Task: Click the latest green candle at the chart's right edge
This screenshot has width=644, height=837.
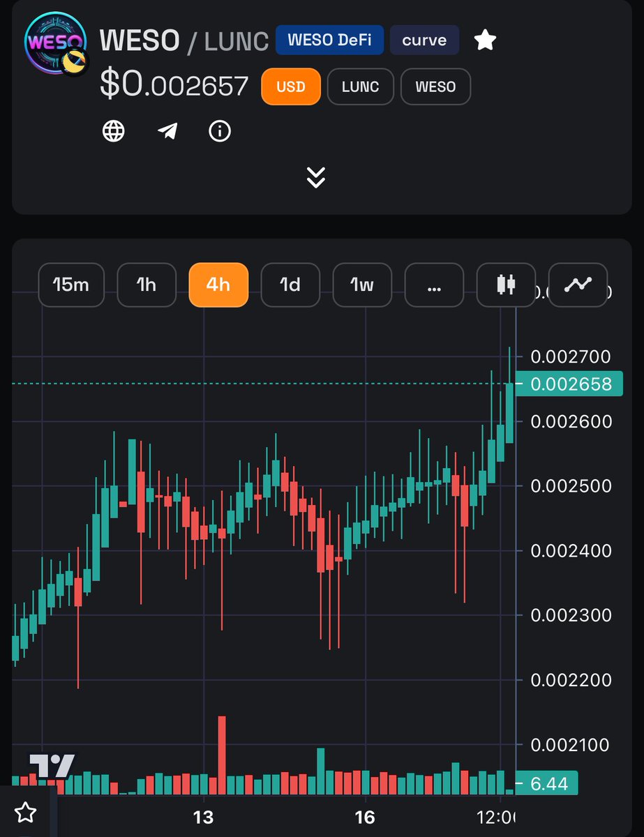Action: tap(509, 412)
